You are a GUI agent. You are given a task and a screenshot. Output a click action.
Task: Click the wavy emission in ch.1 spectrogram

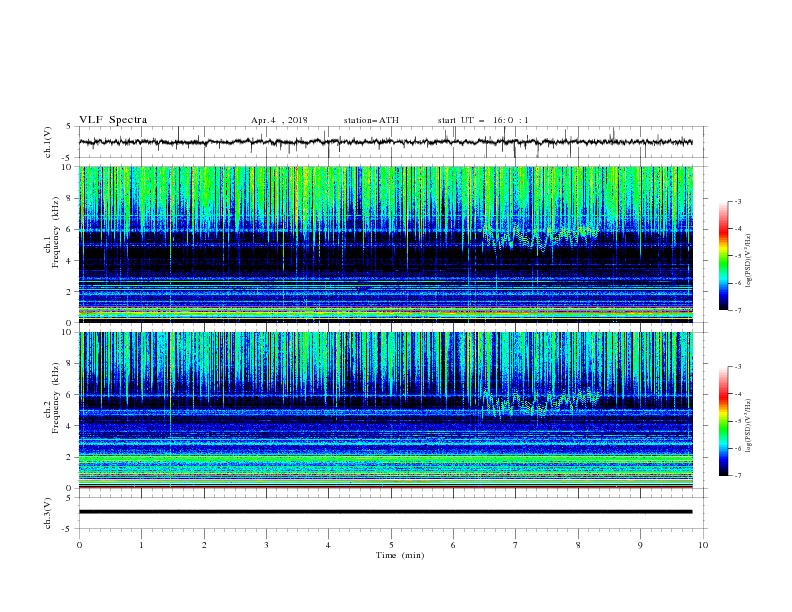click(x=540, y=238)
